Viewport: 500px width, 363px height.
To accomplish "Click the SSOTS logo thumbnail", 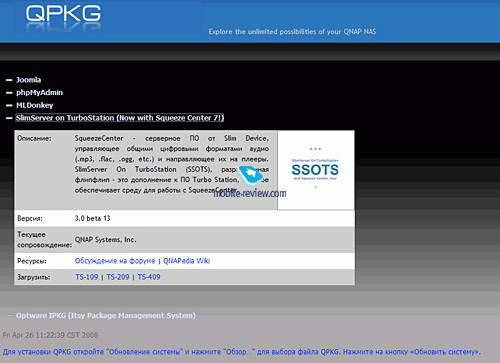I will point(315,170).
